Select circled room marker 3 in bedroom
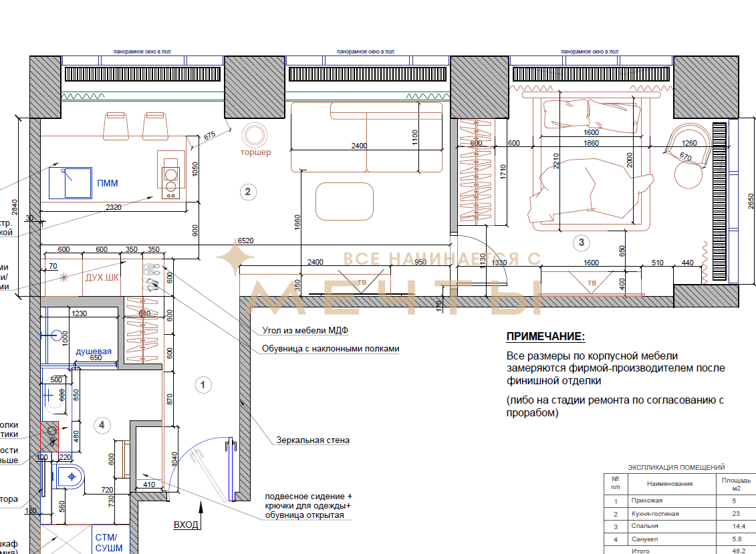756x554 pixels. (582, 242)
